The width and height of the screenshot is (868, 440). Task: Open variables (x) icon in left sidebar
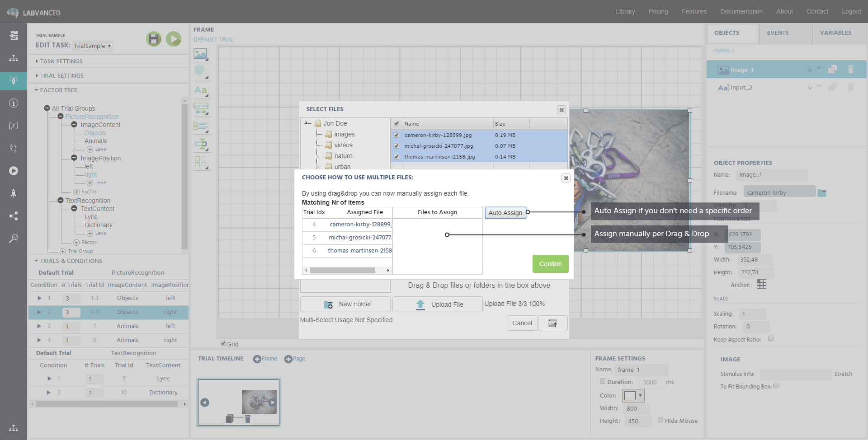(x=14, y=126)
